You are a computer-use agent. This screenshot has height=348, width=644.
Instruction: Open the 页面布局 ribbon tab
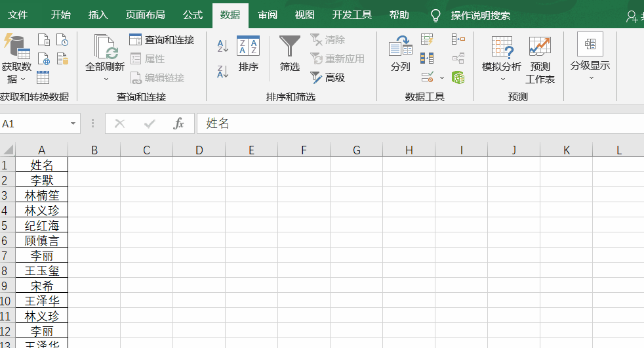click(x=146, y=15)
